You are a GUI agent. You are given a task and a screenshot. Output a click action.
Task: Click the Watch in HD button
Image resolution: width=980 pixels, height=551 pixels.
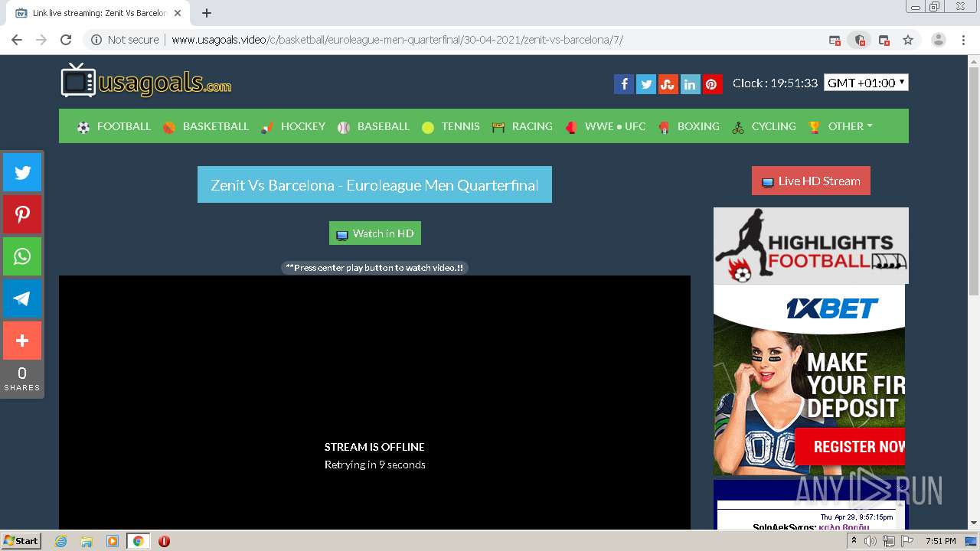[x=375, y=233]
